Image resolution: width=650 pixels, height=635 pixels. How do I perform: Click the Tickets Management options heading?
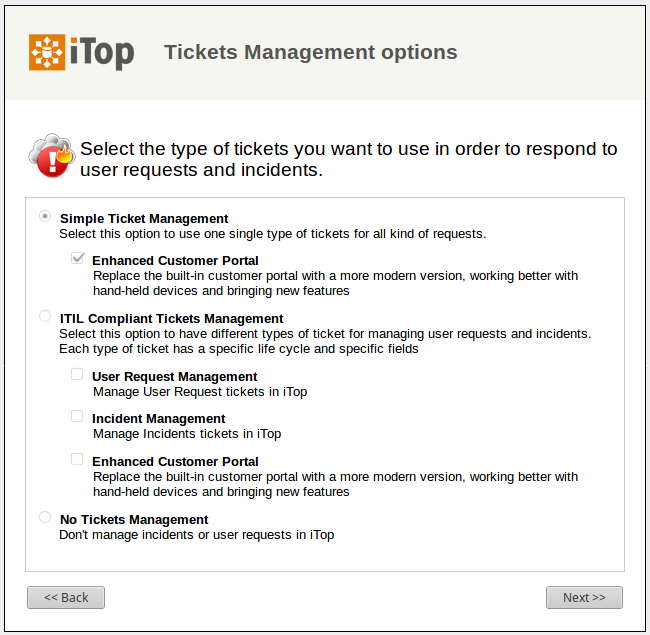310,52
